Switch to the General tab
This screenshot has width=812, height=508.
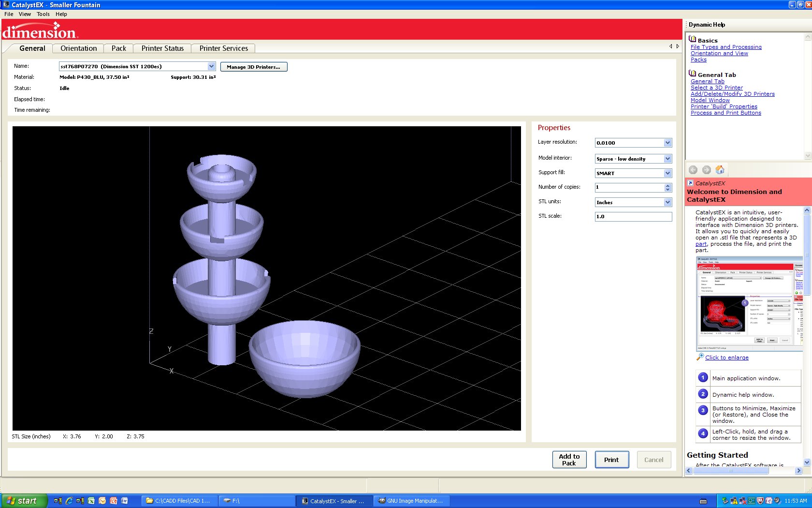click(x=32, y=48)
